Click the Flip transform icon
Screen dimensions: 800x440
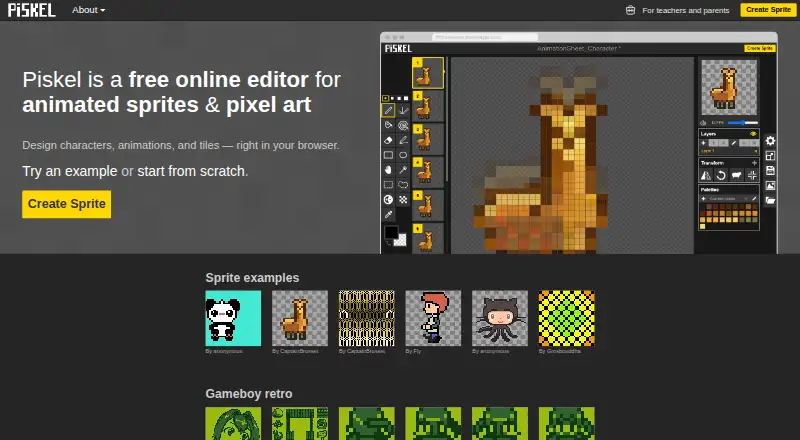pos(706,175)
